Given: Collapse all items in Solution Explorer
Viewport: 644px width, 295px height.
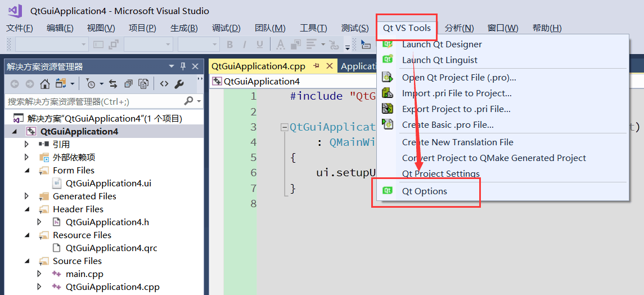Looking at the screenshot, I should click(x=129, y=84).
